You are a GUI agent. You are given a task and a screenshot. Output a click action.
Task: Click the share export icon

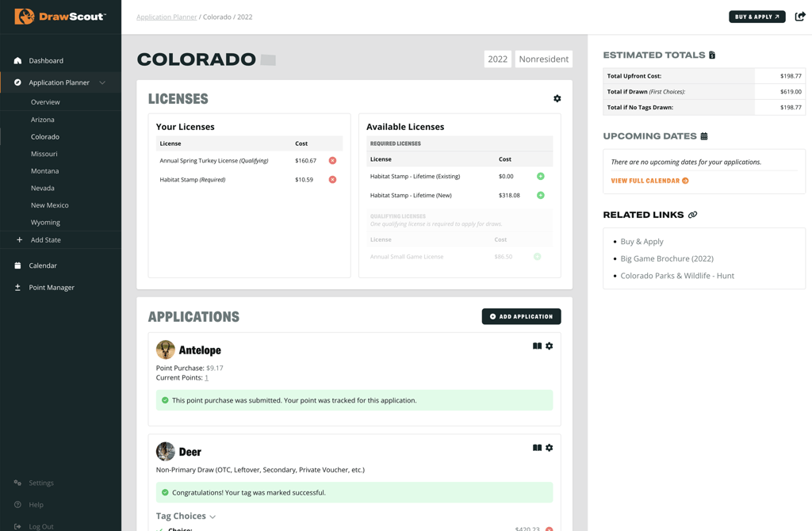800,17
